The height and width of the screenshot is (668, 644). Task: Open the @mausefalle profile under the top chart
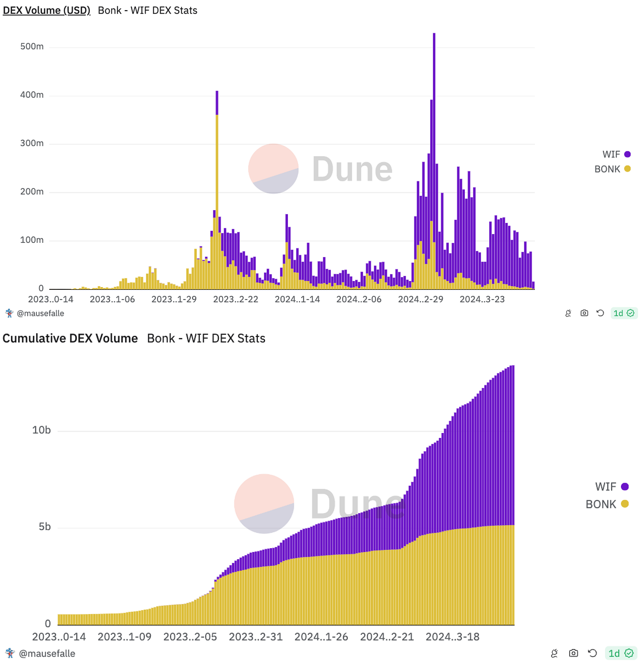(40, 313)
